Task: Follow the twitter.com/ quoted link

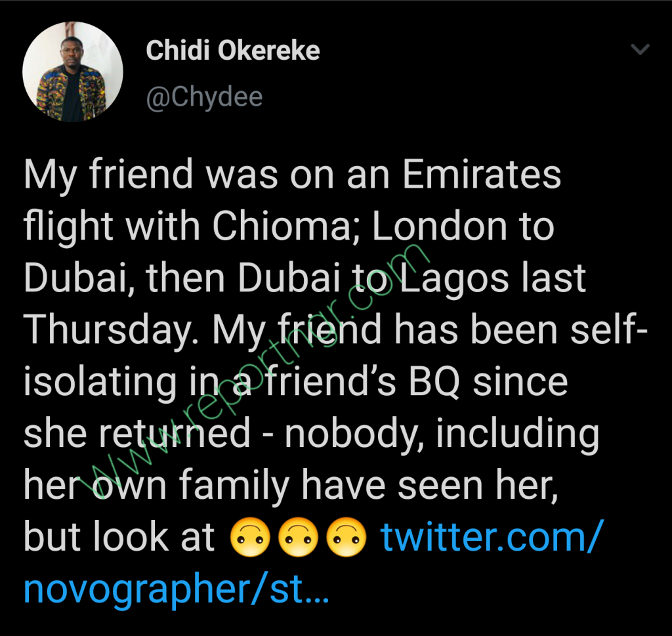Action: (x=492, y=536)
